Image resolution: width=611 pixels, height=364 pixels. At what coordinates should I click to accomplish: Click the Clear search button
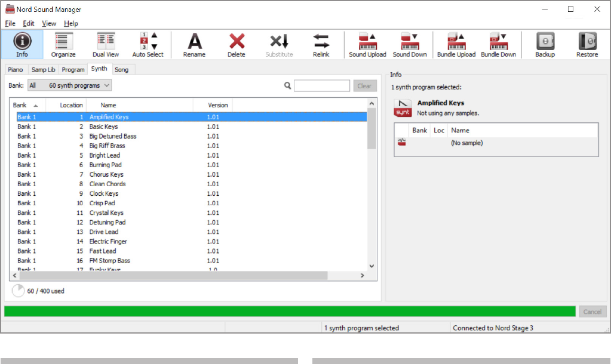365,86
